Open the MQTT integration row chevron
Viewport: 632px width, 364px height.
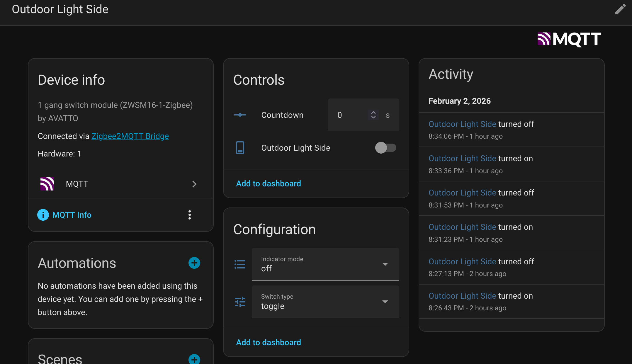194,184
